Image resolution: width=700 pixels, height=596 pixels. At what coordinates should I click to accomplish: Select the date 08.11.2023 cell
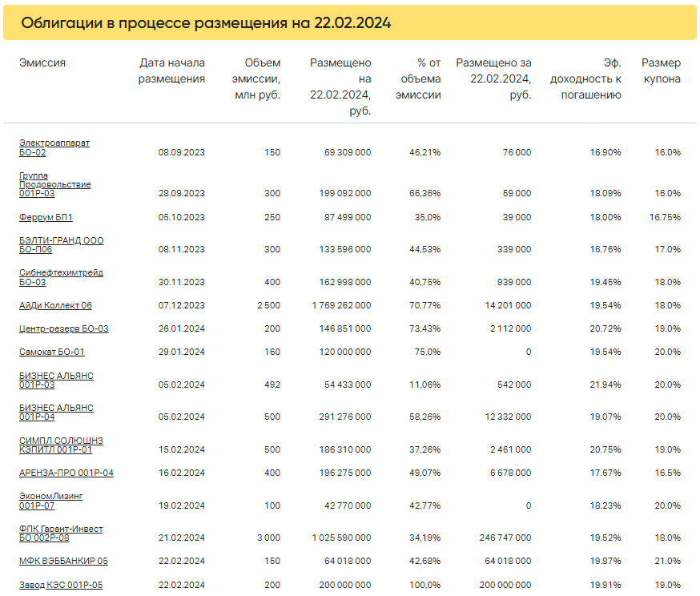tap(181, 249)
